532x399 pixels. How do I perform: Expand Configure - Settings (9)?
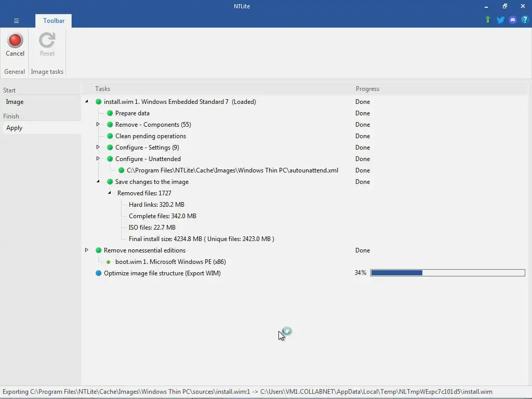pos(98,147)
